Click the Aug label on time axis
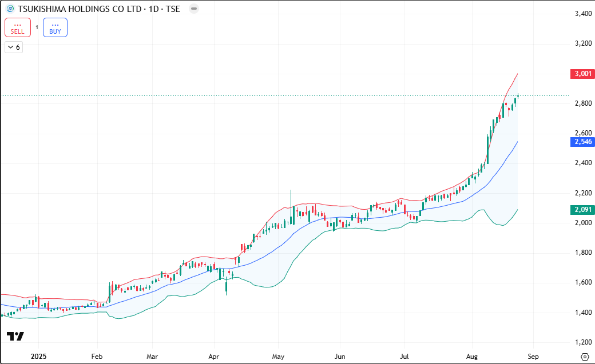This screenshot has width=595, height=364. click(472, 357)
